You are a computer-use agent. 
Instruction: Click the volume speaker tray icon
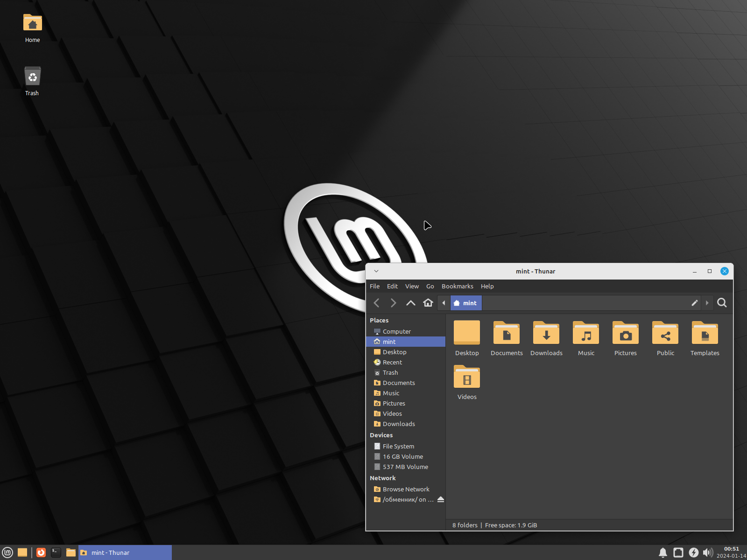(x=708, y=553)
